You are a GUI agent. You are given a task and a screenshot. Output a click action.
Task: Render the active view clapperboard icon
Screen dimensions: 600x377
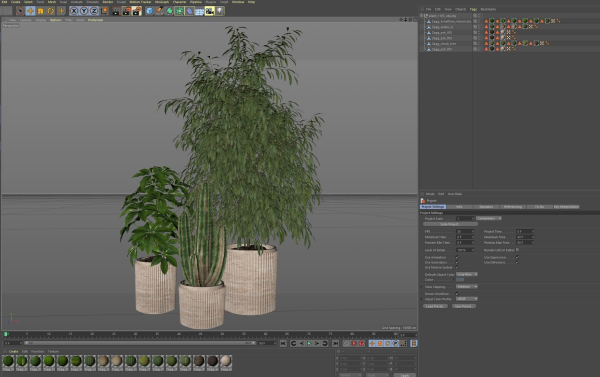coord(116,11)
